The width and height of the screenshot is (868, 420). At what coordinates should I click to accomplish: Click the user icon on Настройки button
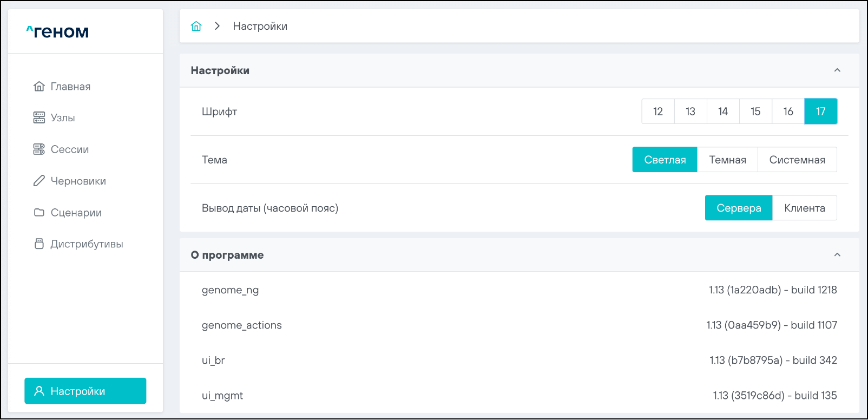(39, 391)
